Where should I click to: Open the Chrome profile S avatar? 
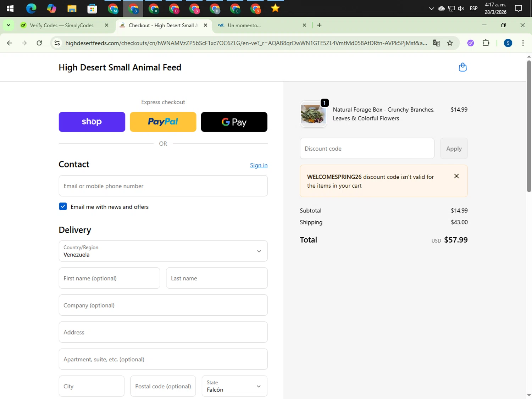point(508,43)
